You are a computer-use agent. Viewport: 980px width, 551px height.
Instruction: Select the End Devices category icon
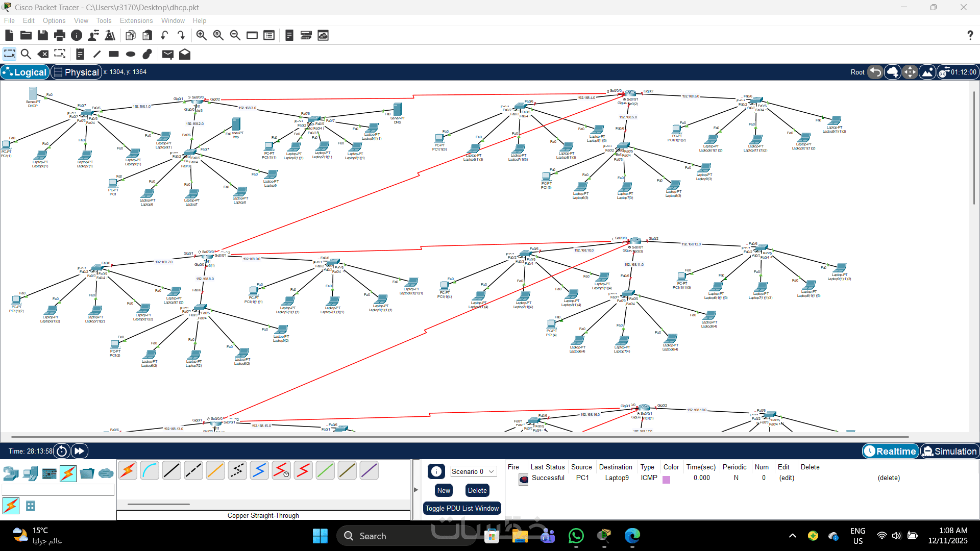click(x=30, y=474)
